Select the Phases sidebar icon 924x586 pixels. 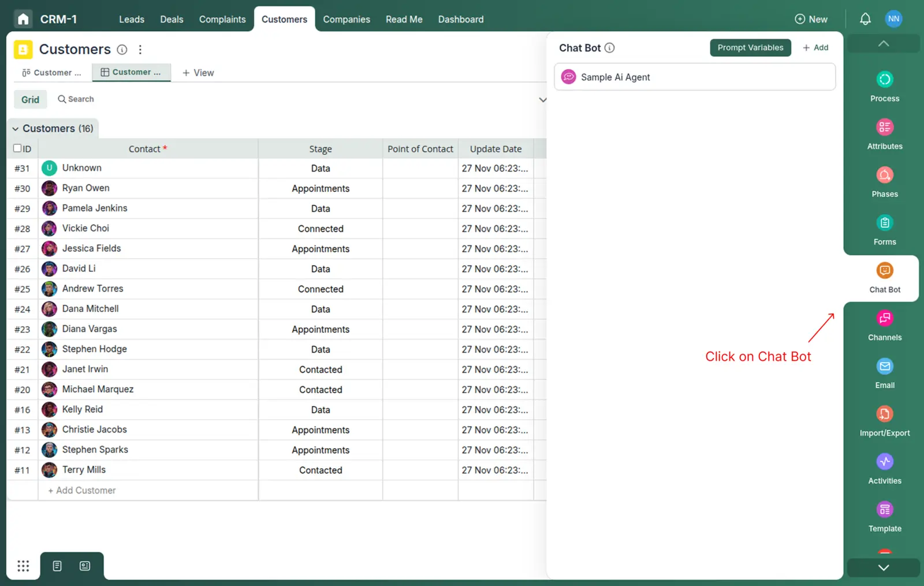point(884,181)
